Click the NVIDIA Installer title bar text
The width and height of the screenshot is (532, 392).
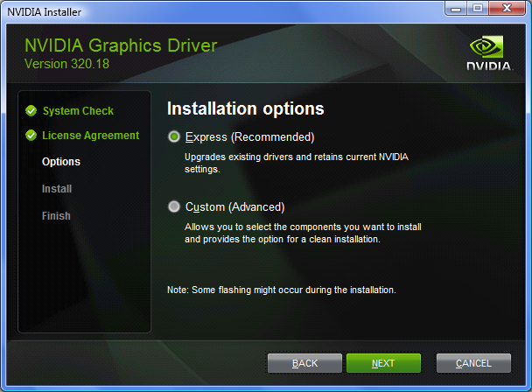pyautogui.click(x=44, y=12)
